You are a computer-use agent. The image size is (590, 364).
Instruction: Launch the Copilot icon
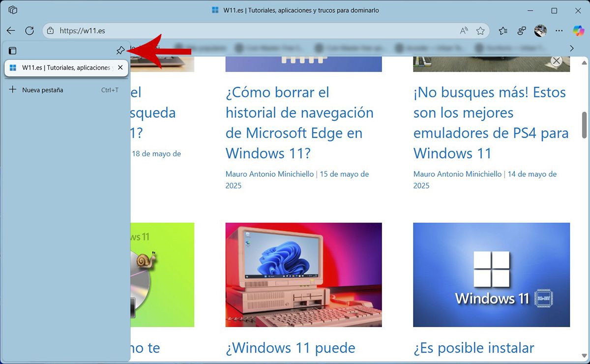[578, 30]
